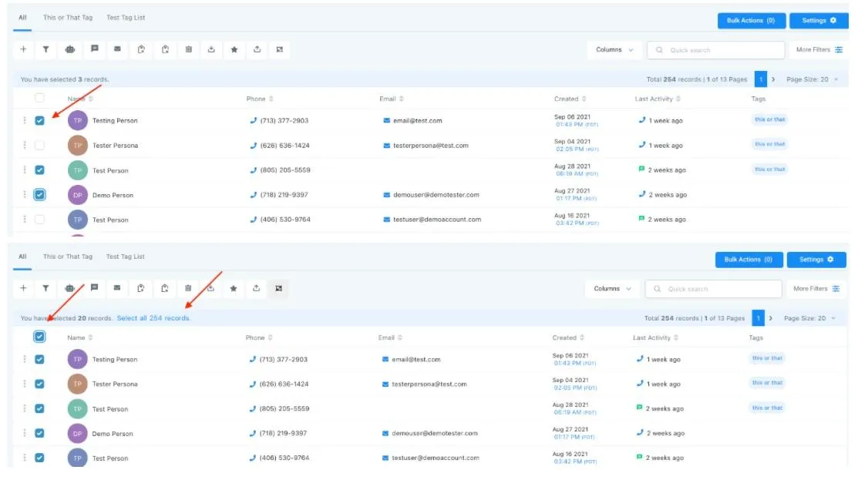Click the remove tag icon in upper toolbar
Screen dimensions: 868x480
[165, 49]
